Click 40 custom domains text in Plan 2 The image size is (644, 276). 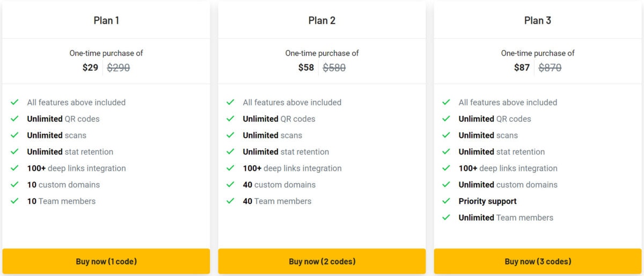coord(279,185)
